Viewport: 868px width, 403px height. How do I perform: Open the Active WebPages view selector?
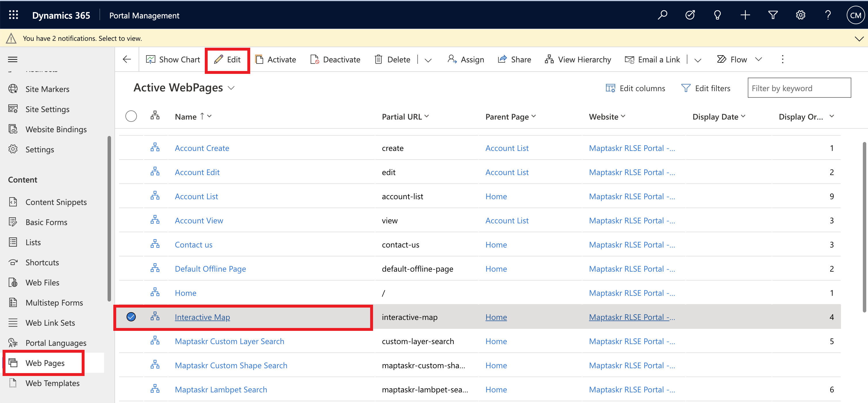184,88
